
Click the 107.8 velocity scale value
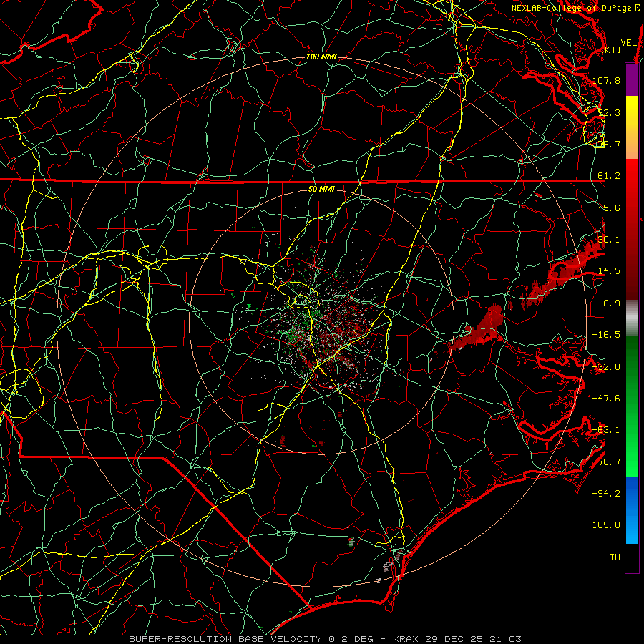pos(606,80)
